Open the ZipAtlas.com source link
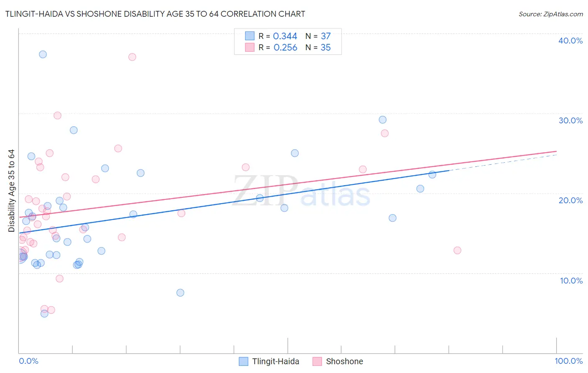 click(551, 14)
